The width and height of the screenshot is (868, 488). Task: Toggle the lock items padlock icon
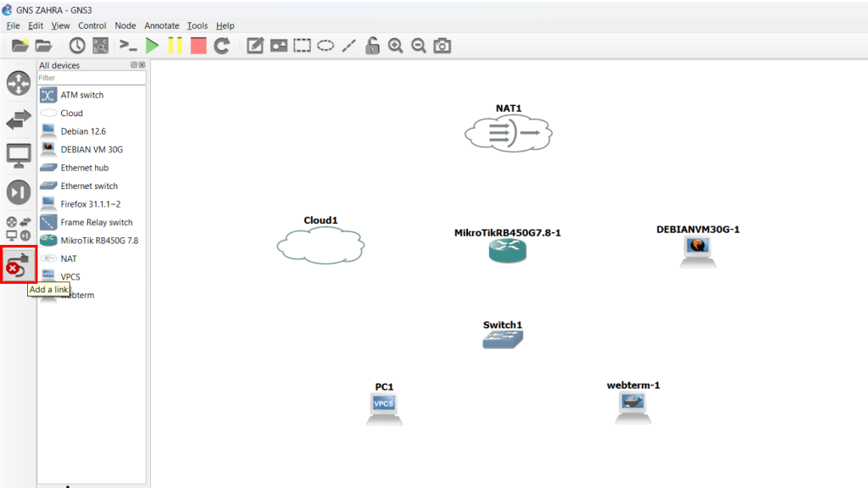pos(372,46)
